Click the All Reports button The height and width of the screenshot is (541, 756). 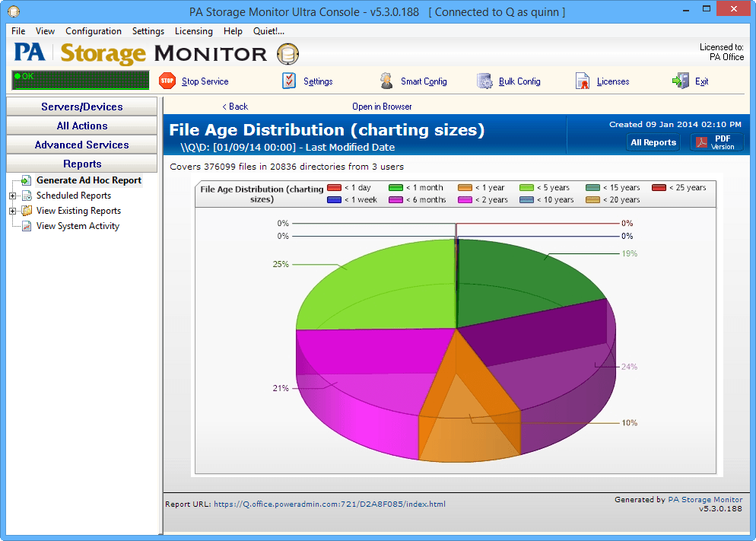point(653,142)
